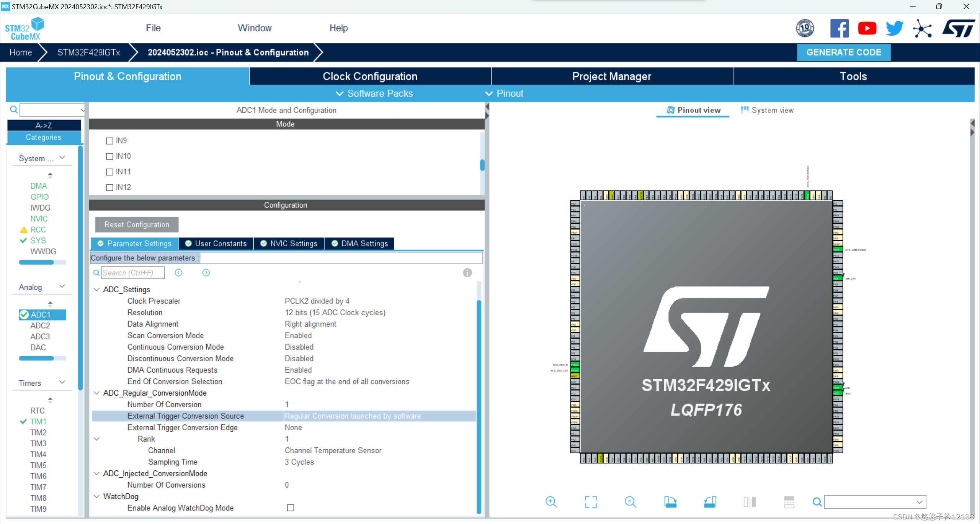Check the IN12 mode checkbox
Image resolution: width=980 pixels, height=524 pixels.
coord(109,187)
